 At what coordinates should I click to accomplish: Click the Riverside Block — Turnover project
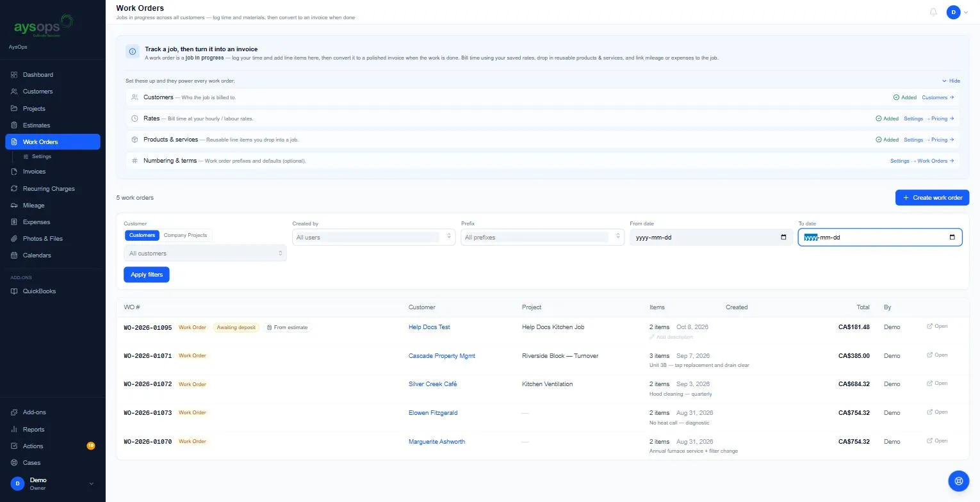point(560,356)
